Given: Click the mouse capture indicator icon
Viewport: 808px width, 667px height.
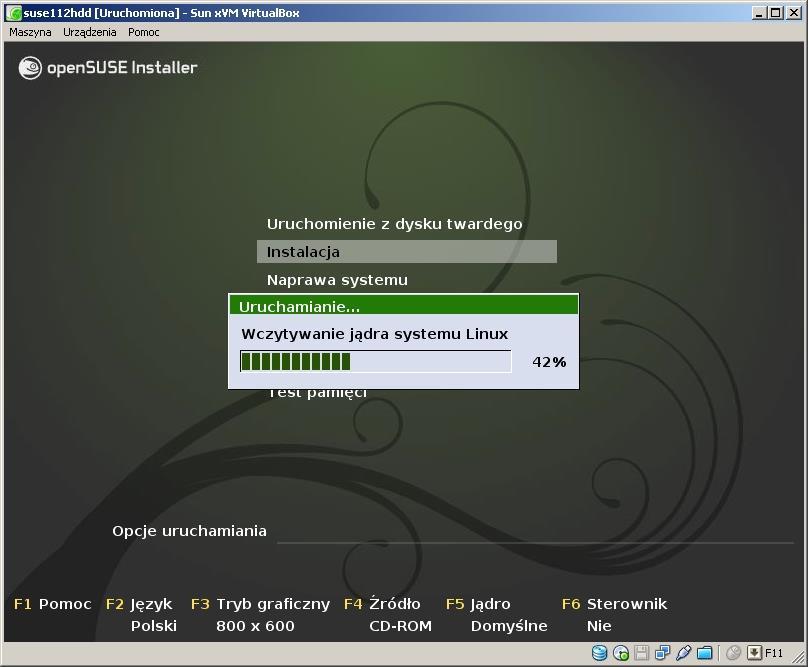Looking at the screenshot, I should [733, 653].
